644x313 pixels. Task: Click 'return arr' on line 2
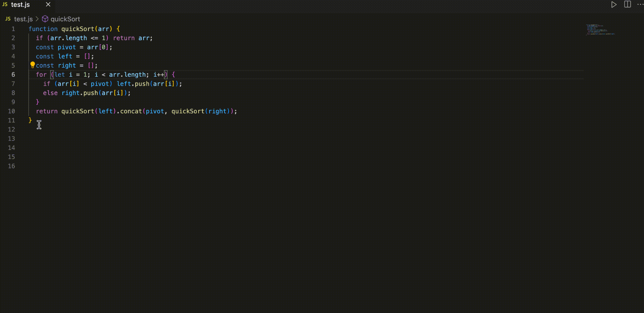point(131,38)
